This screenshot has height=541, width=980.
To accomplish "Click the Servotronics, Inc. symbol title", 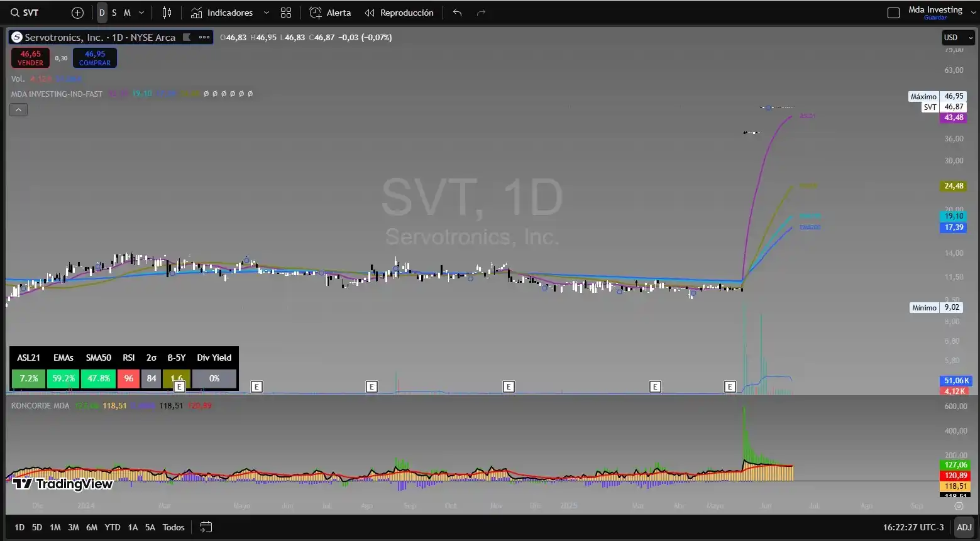I will pyautogui.click(x=99, y=37).
